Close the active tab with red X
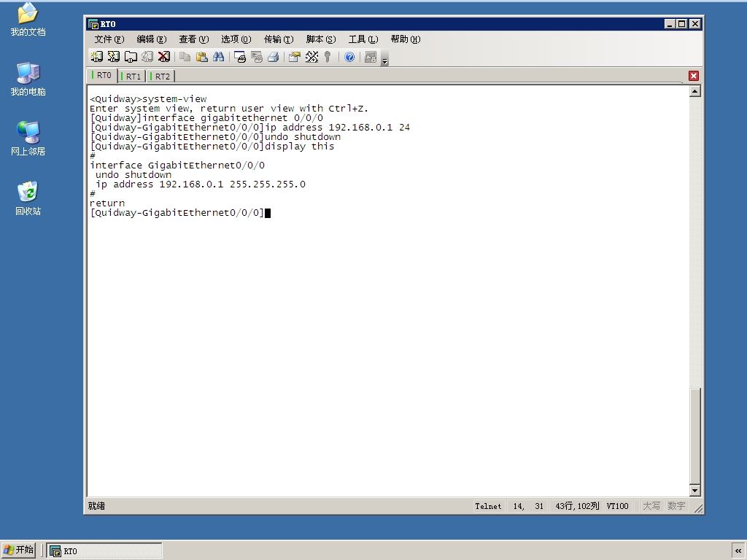The width and height of the screenshot is (747, 560). click(694, 76)
